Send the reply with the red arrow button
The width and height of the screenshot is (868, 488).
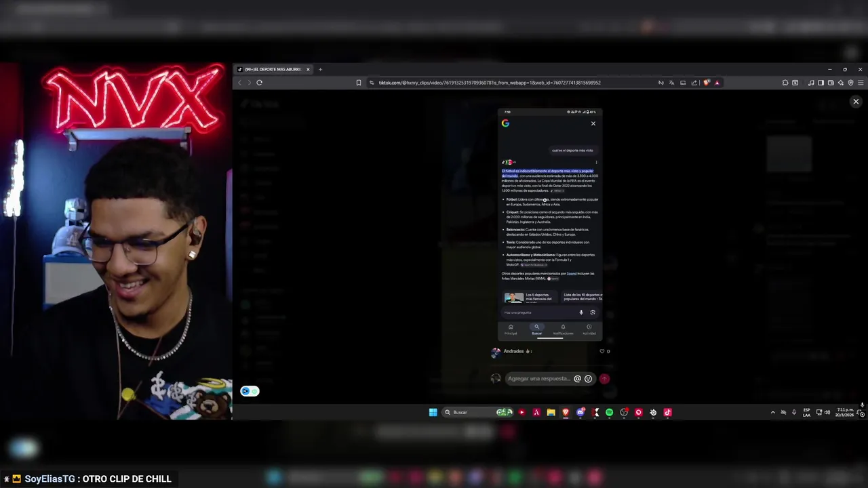[604, 379]
